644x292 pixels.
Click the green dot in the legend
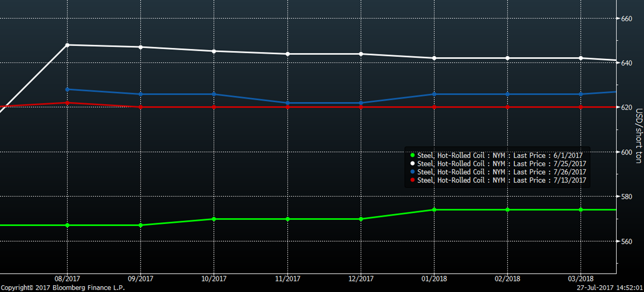pos(413,155)
